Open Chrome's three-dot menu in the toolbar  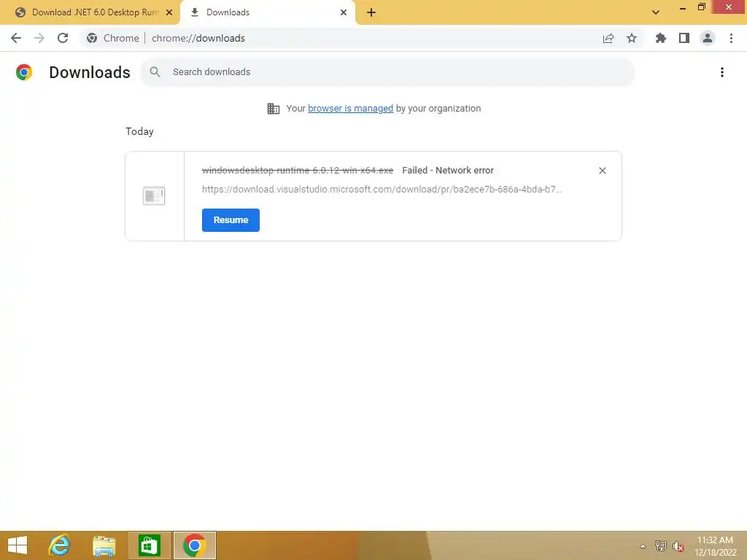731,38
